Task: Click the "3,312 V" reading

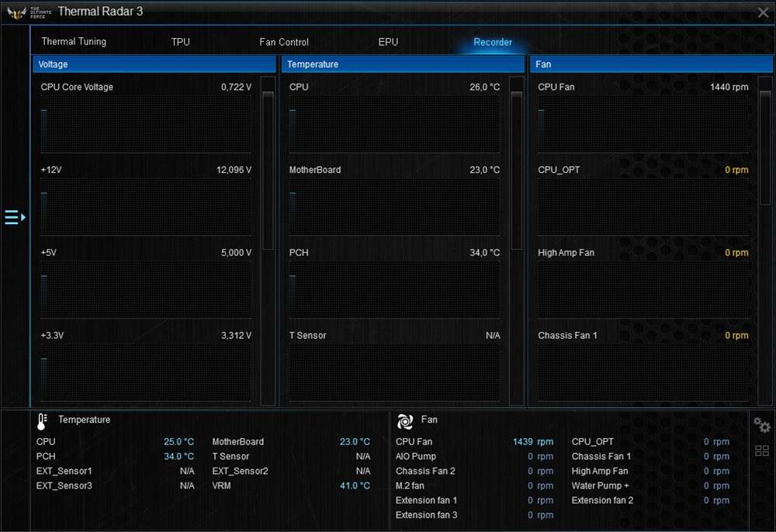Action: [x=236, y=335]
